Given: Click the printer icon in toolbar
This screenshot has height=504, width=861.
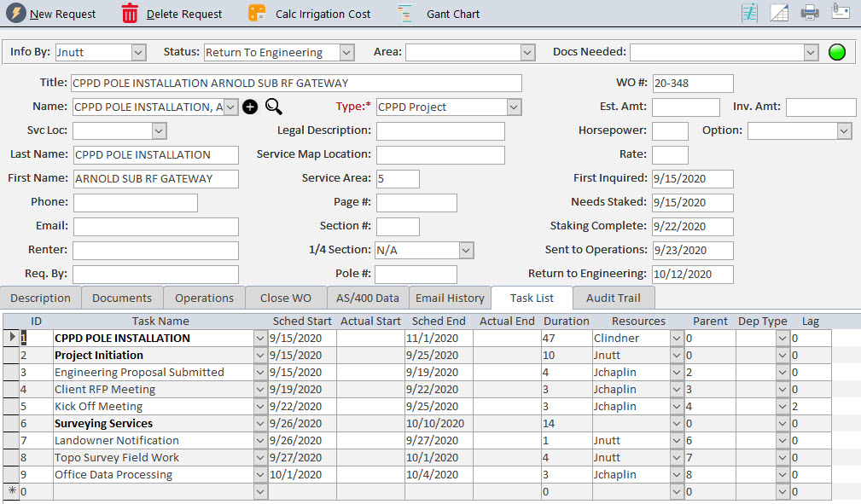Looking at the screenshot, I should 810,13.
